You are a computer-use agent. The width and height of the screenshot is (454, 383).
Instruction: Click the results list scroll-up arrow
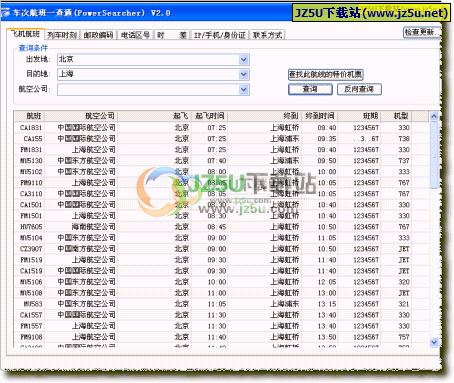point(434,116)
